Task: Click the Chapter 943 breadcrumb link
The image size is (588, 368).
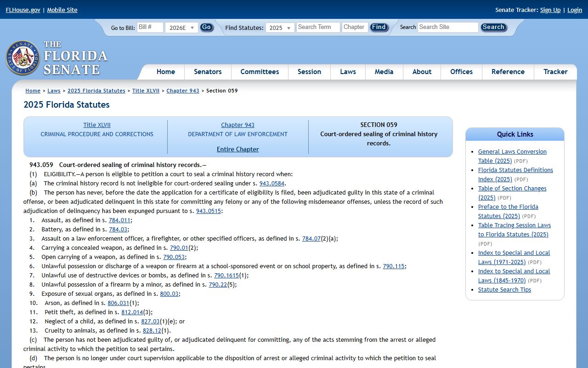Action: [x=183, y=91]
